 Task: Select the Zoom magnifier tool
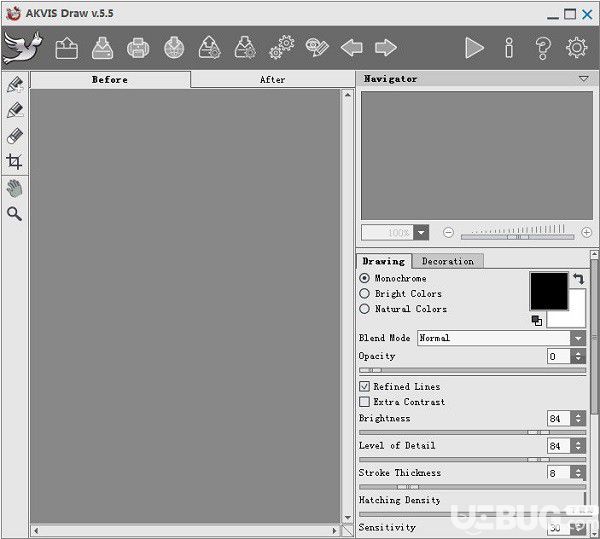(15, 214)
